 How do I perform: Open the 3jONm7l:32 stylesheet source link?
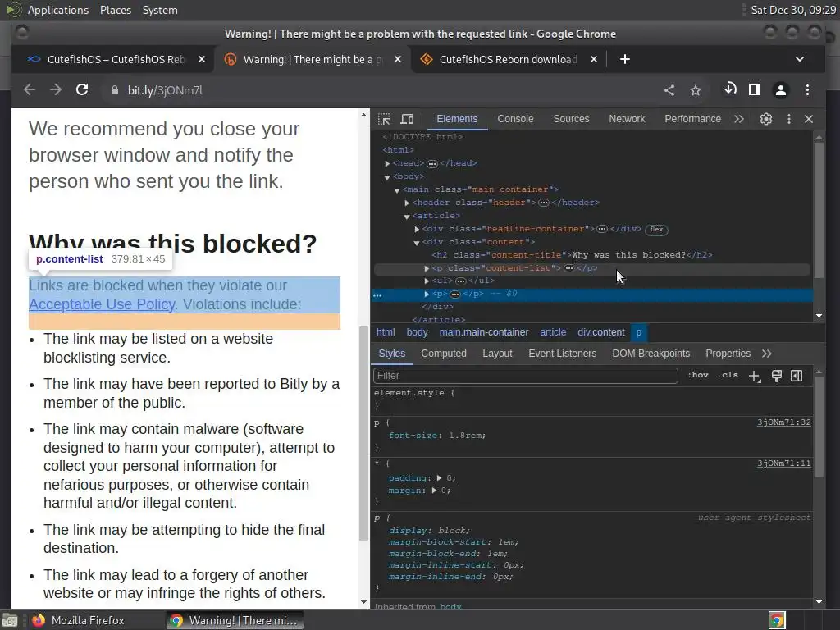pyautogui.click(x=783, y=422)
